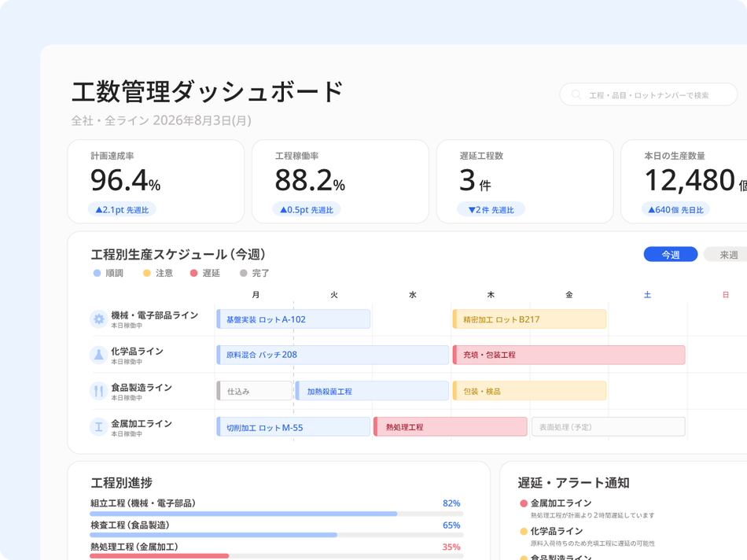Focus the 工程・品目・ロットナンバーで検索 field
This screenshot has width=747, height=560.
649,95
